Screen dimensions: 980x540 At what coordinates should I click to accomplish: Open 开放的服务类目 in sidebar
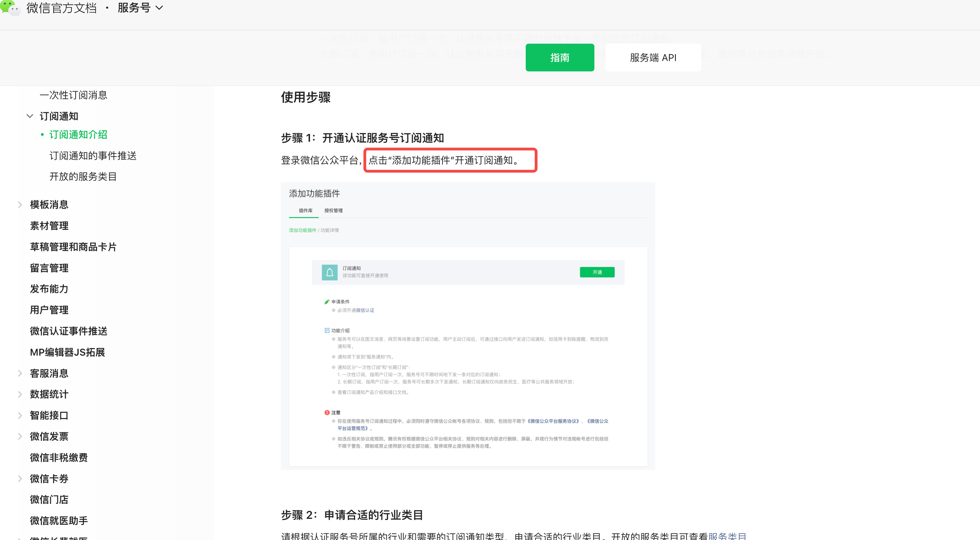click(83, 177)
